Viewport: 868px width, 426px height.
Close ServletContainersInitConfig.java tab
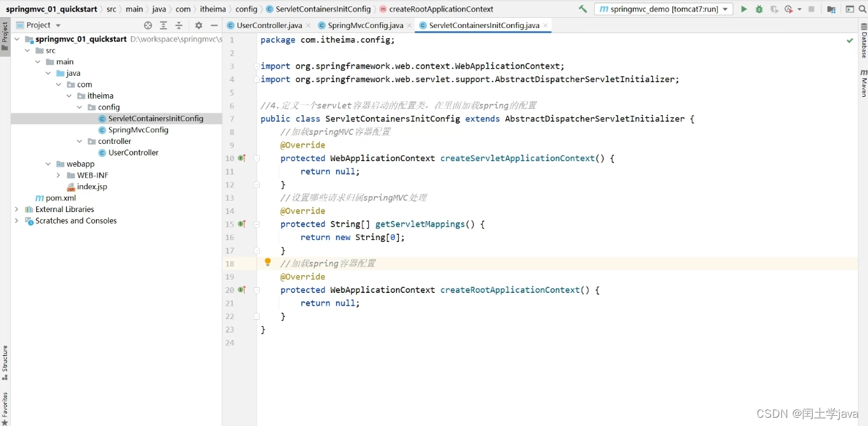[546, 25]
